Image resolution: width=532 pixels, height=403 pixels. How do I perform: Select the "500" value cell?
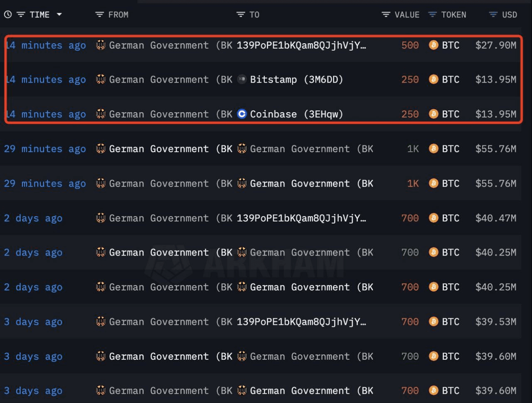pyautogui.click(x=410, y=45)
